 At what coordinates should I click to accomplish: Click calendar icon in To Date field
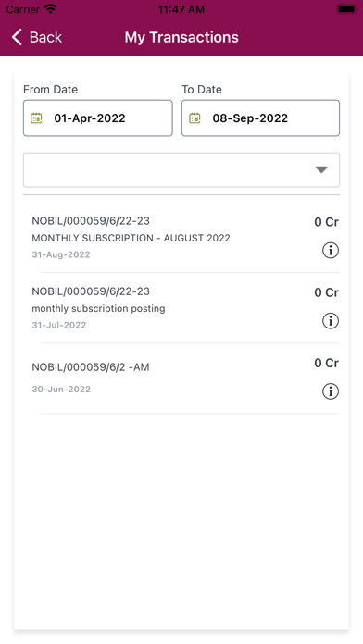194,118
